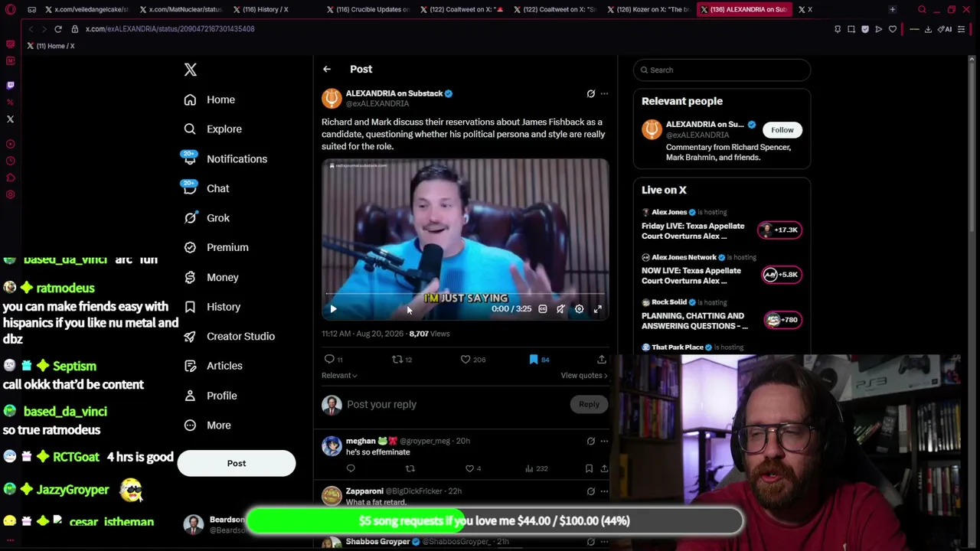The width and height of the screenshot is (980, 551).
Task: Click the browser address bar URL
Action: [x=170, y=29]
